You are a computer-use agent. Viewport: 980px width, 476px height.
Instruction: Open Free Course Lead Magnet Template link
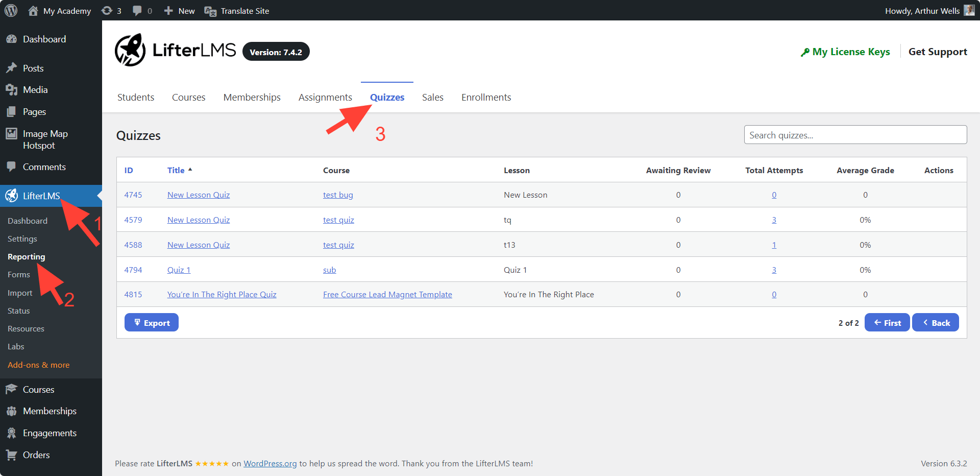[387, 294]
